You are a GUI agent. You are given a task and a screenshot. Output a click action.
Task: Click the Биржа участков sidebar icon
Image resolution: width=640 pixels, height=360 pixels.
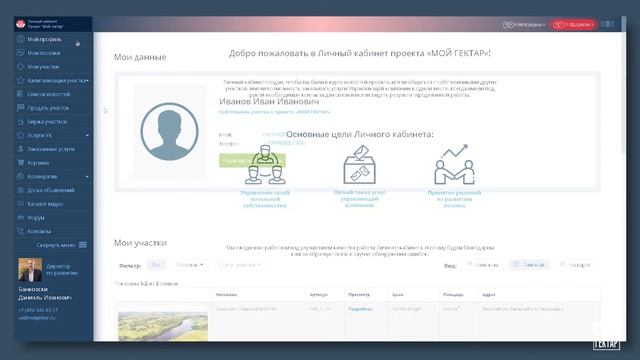20,122
